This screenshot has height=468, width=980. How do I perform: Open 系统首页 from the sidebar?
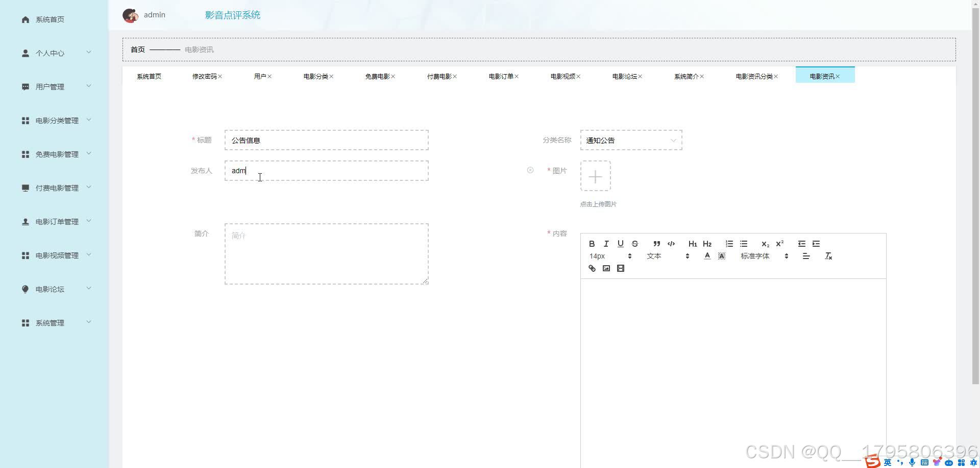pyautogui.click(x=50, y=19)
